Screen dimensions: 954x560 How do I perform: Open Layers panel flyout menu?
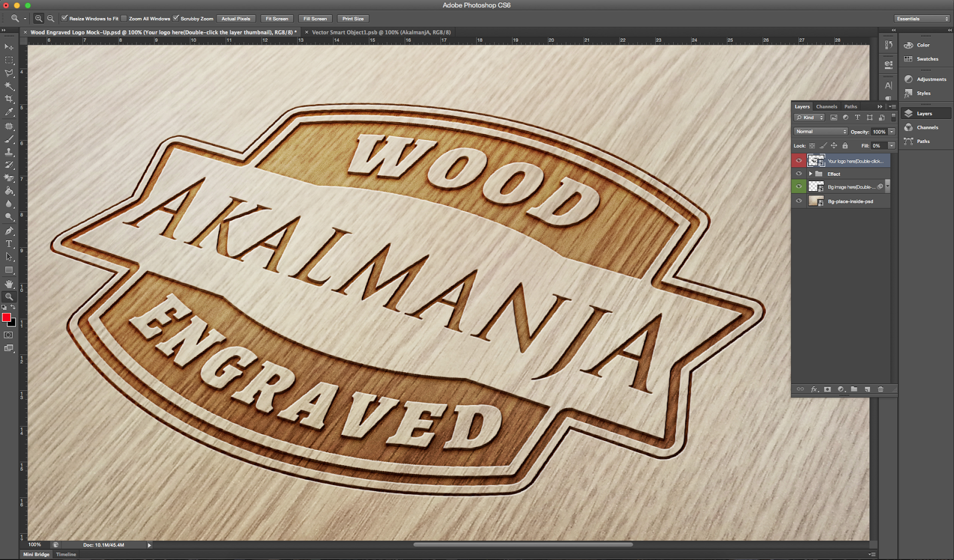coord(892,107)
